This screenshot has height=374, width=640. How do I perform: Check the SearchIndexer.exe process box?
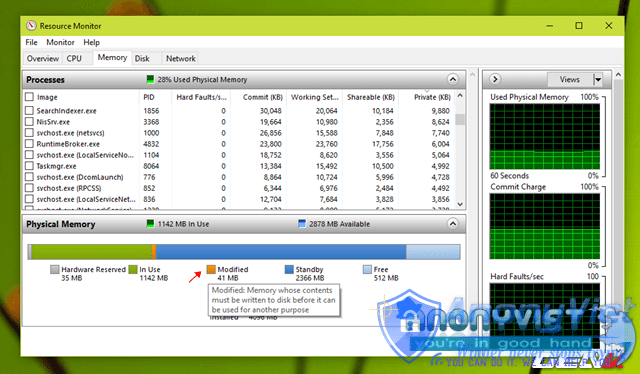pos(29,111)
